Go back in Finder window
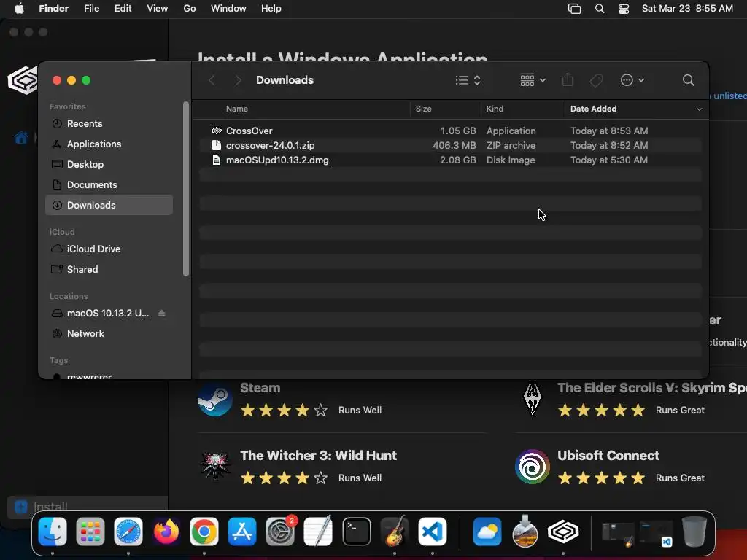 [x=212, y=80]
